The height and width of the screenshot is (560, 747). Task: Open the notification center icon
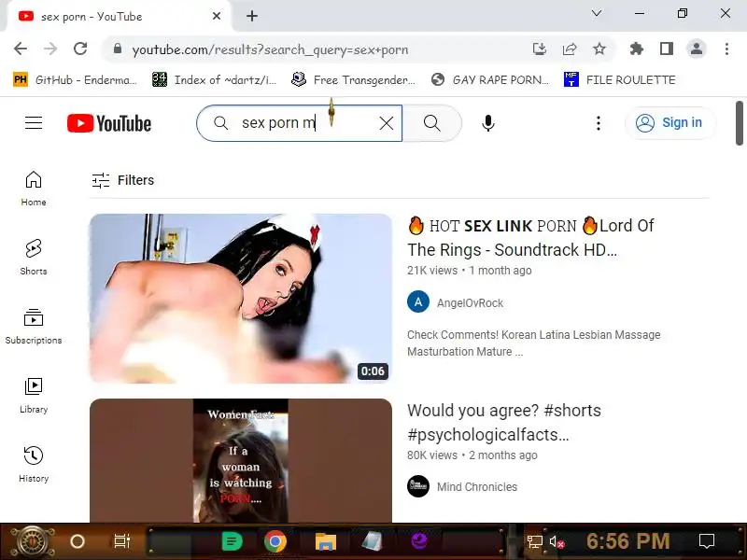point(707,541)
